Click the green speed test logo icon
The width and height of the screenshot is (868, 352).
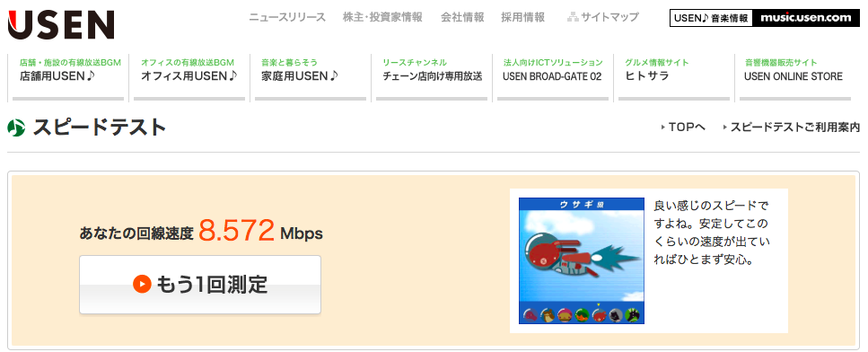pos(16,128)
